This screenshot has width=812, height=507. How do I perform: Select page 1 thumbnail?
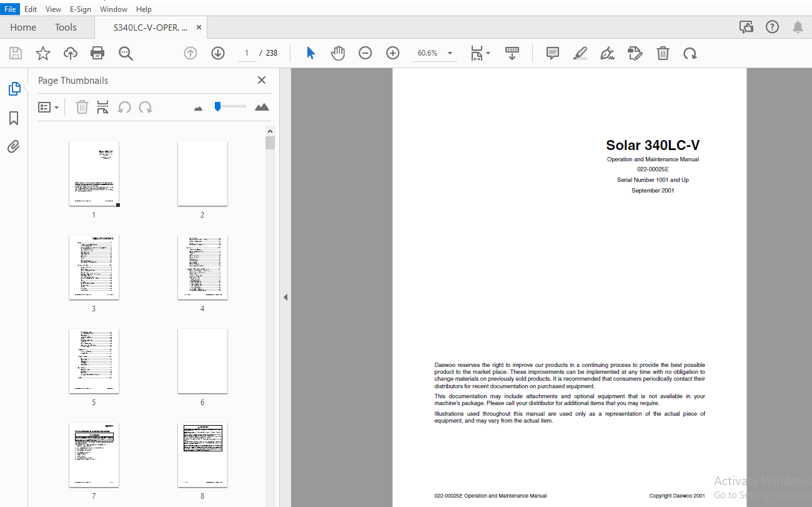tap(94, 173)
